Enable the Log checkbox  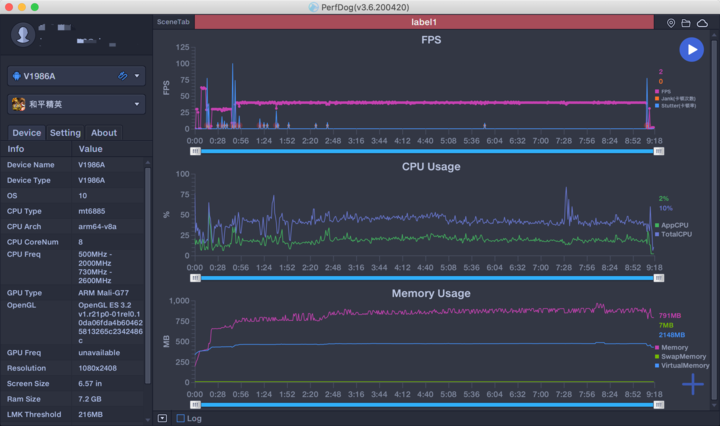pos(180,418)
